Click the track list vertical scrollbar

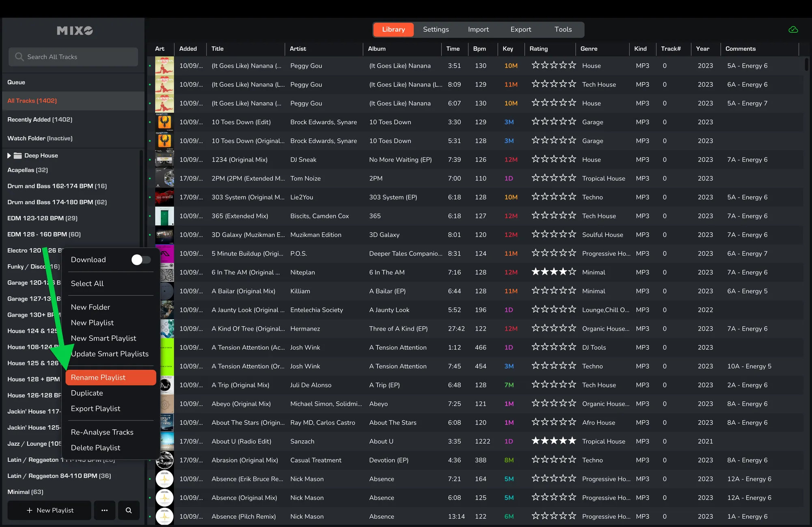tap(806, 65)
